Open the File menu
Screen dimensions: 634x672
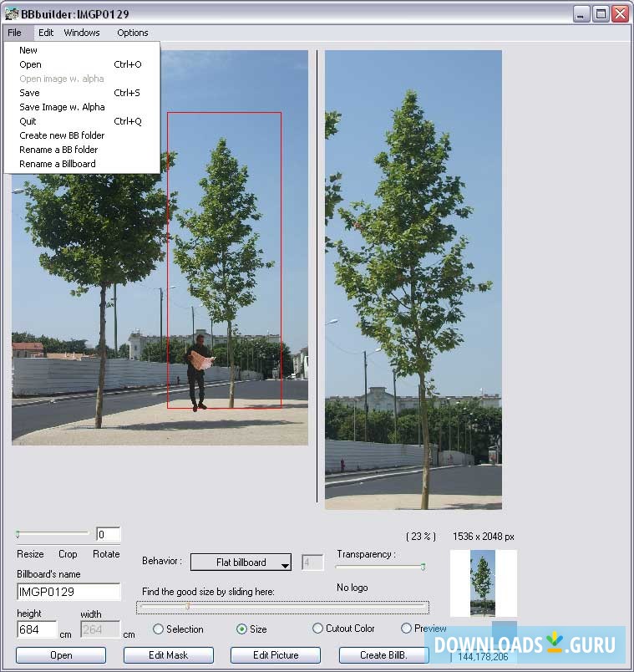click(x=14, y=33)
